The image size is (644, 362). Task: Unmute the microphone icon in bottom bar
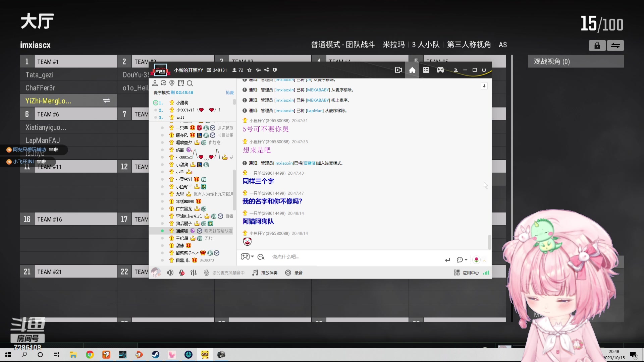click(181, 273)
